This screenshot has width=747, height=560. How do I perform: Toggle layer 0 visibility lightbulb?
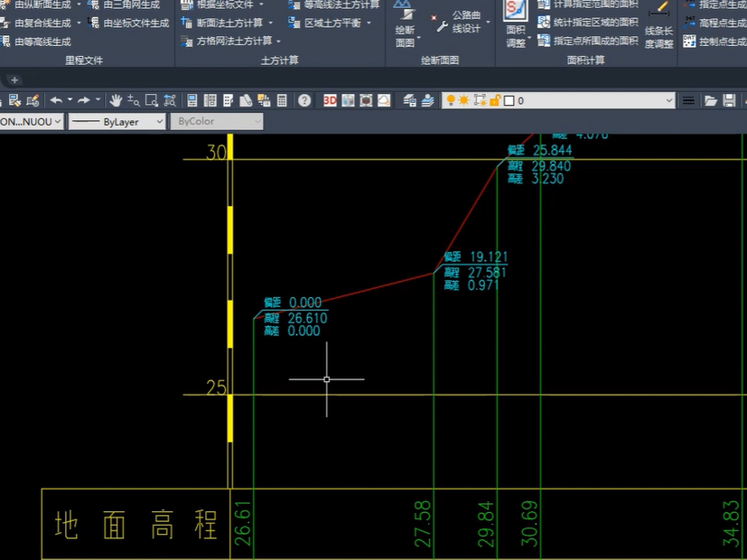pyautogui.click(x=451, y=100)
